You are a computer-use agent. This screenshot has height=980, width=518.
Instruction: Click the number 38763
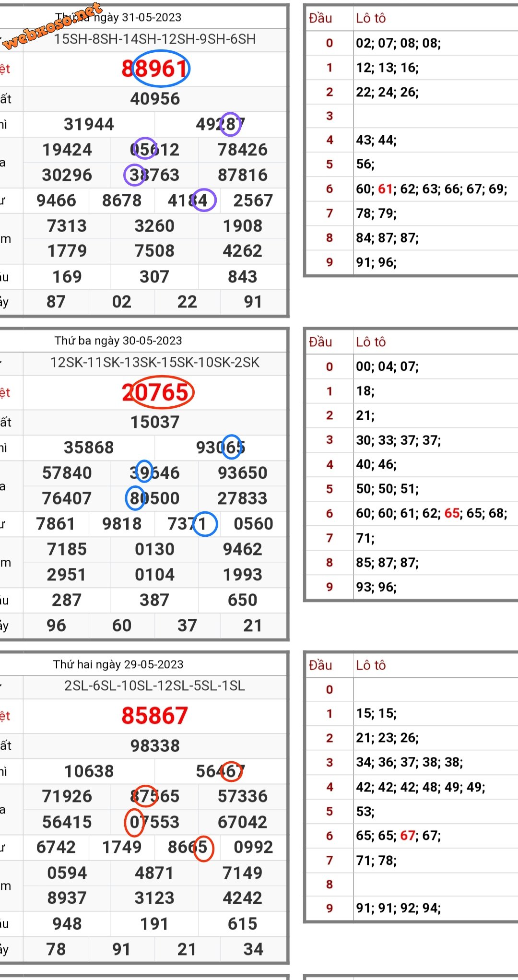[154, 175]
